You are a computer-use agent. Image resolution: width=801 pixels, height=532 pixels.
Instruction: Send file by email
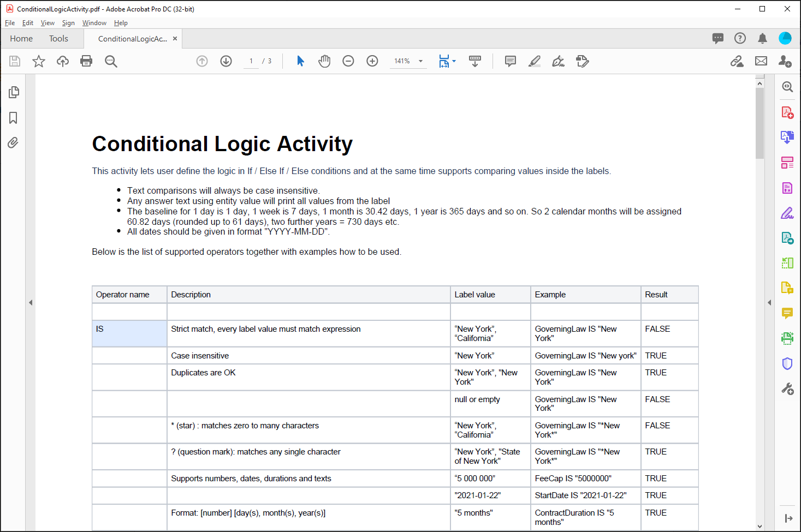761,61
